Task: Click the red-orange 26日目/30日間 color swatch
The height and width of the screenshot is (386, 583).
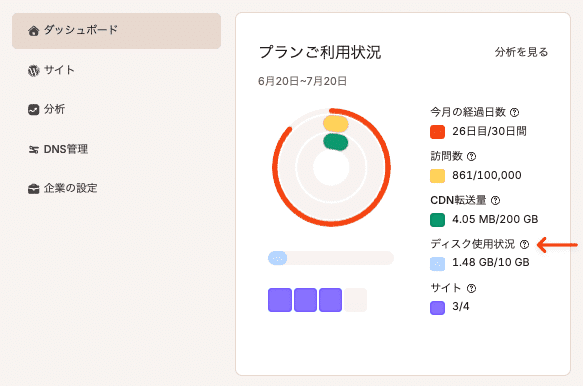Action: point(437,132)
